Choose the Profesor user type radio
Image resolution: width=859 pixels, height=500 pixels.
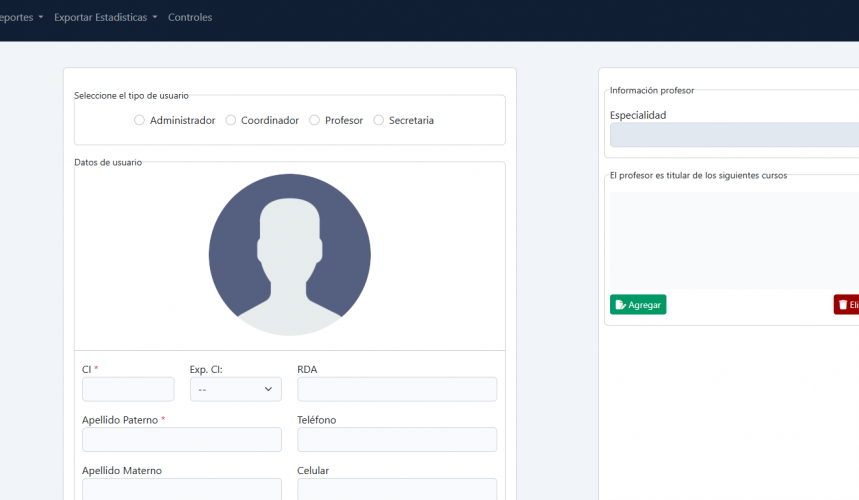point(314,120)
